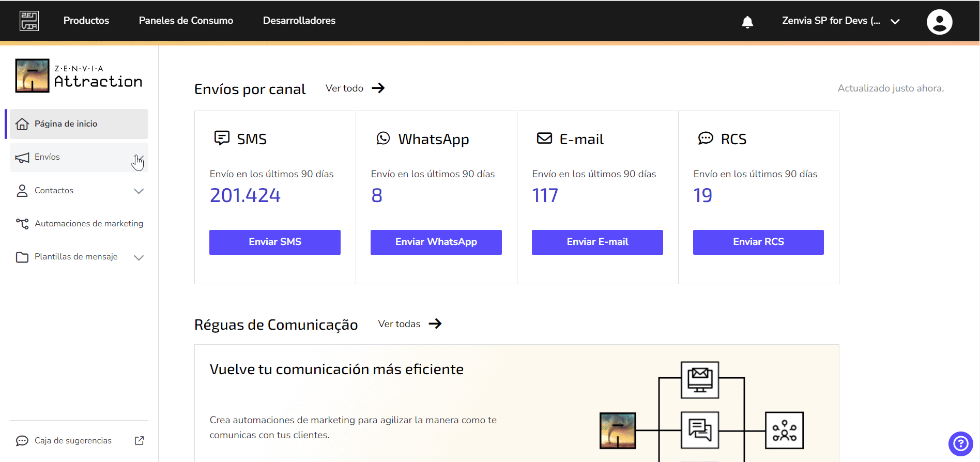Viewport: 980px width, 462px height.
Task: Select Contactos in the sidebar
Action: pos(79,191)
